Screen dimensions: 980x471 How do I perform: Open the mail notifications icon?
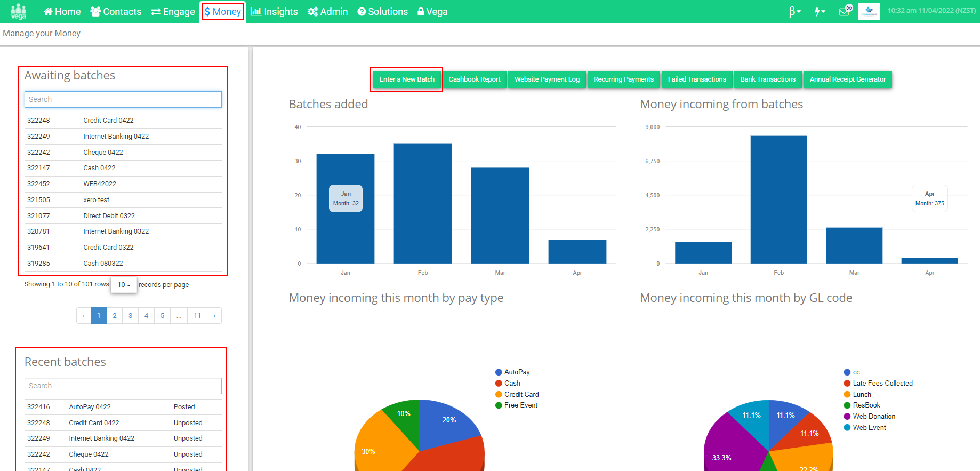pyautogui.click(x=845, y=11)
